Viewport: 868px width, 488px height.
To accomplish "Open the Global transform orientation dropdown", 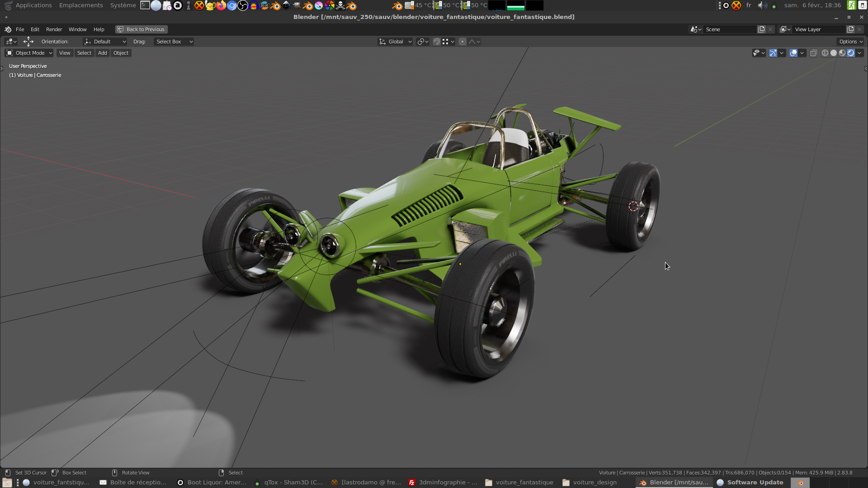I will [x=395, y=42].
